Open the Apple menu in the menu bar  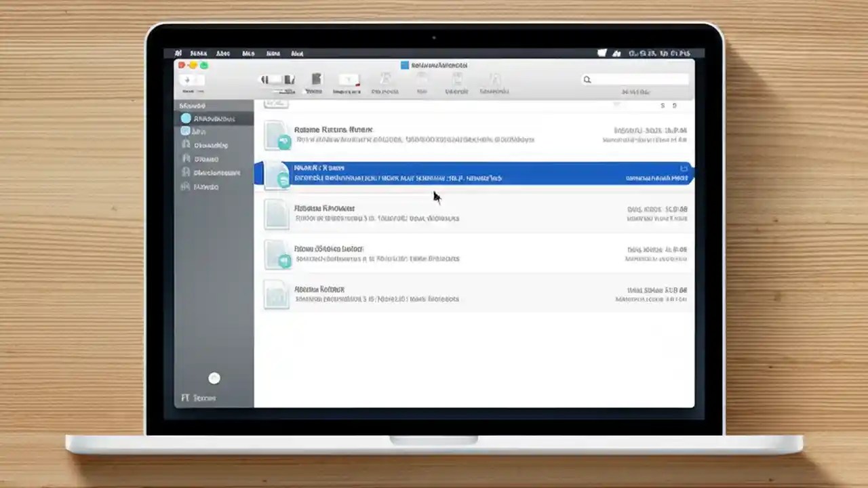pos(178,53)
